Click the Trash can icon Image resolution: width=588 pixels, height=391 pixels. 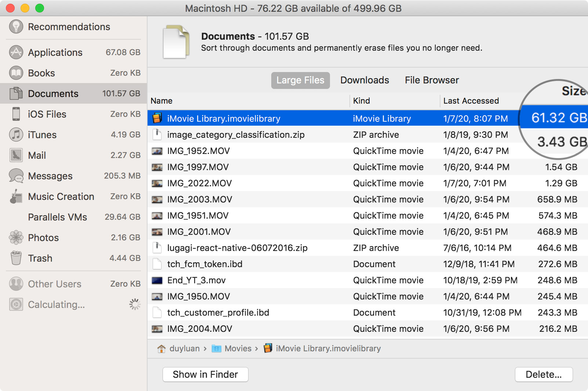(16, 258)
